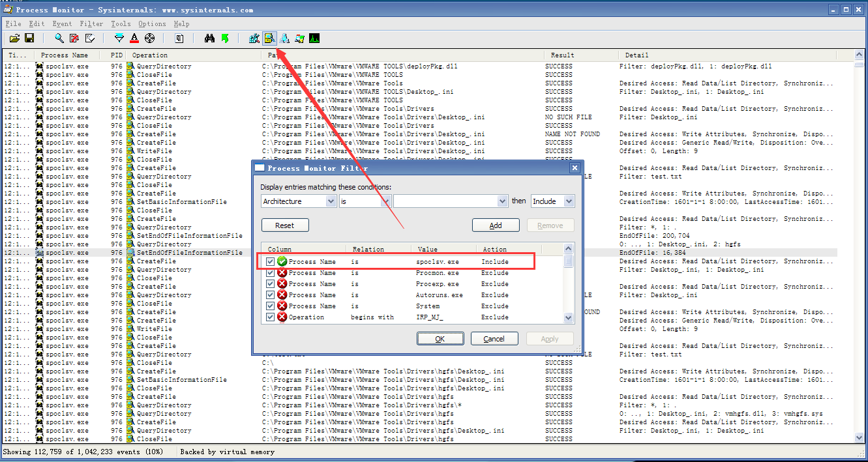Open the Filter menu

click(91, 23)
